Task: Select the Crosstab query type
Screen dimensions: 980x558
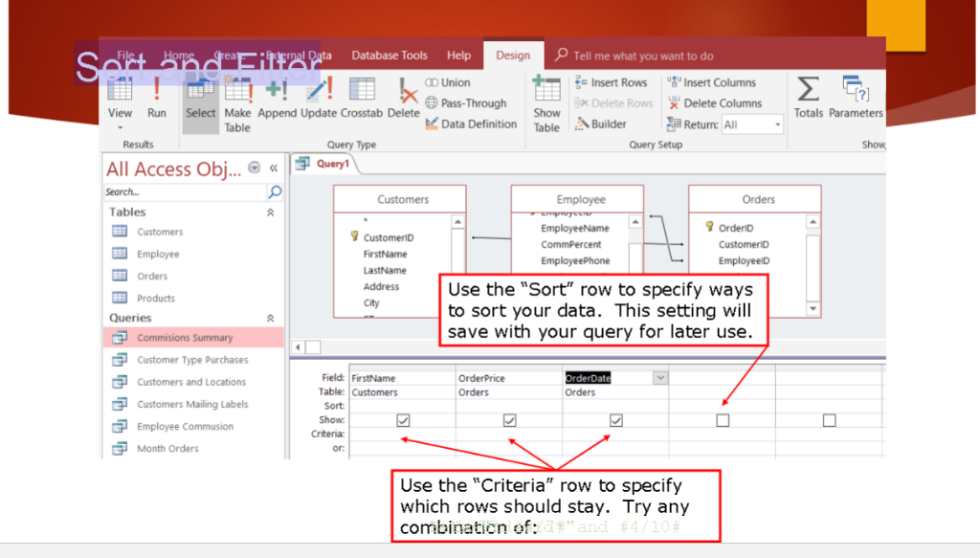Action: pos(361,98)
